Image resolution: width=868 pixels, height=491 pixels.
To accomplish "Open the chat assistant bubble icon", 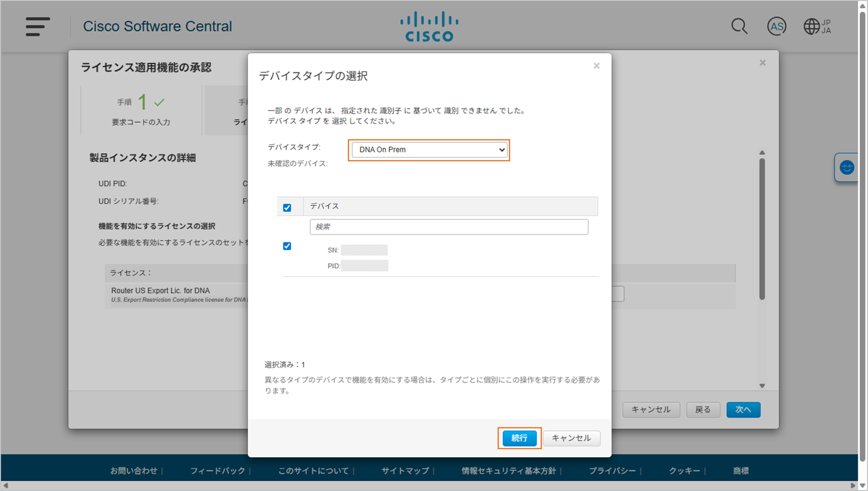I will 847,167.
